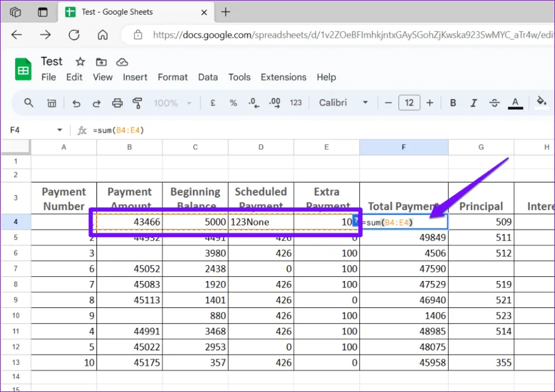The width and height of the screenshot is (555, 392).
Task: Close the Test - Google Sheets tab
Action: click(204, 12)
